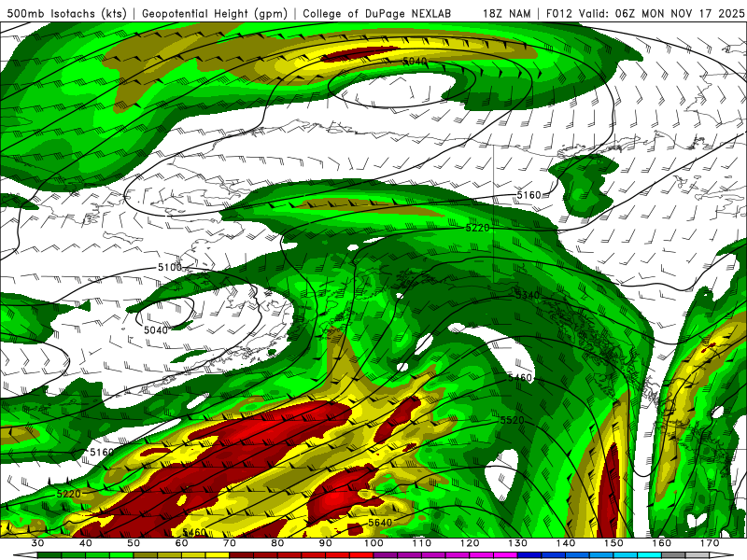
Task: Click the colorbar value 30
Action: (x=37, y=543)
